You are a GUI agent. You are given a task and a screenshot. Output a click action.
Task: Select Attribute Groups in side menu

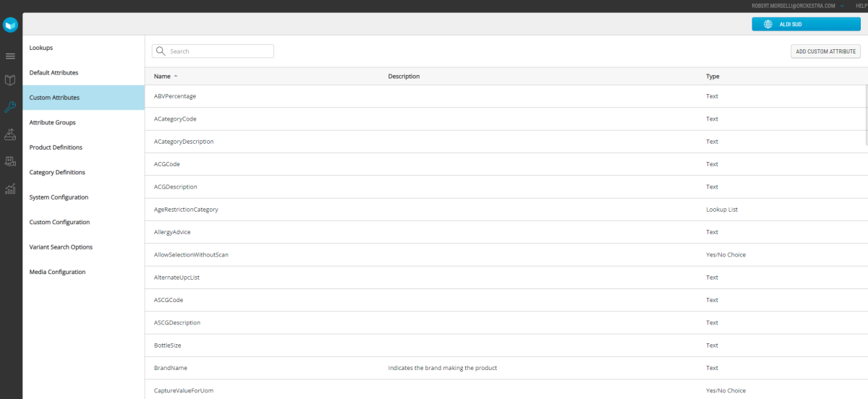pyautogui.click(x=52, y=123)
